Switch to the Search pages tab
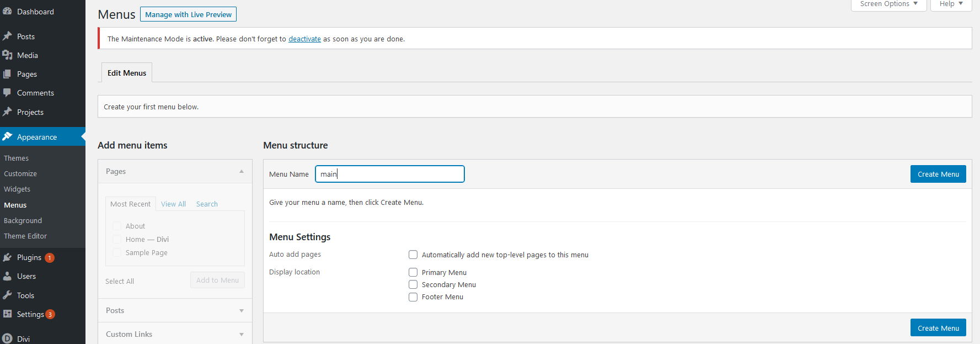 [x=207, y=204]
